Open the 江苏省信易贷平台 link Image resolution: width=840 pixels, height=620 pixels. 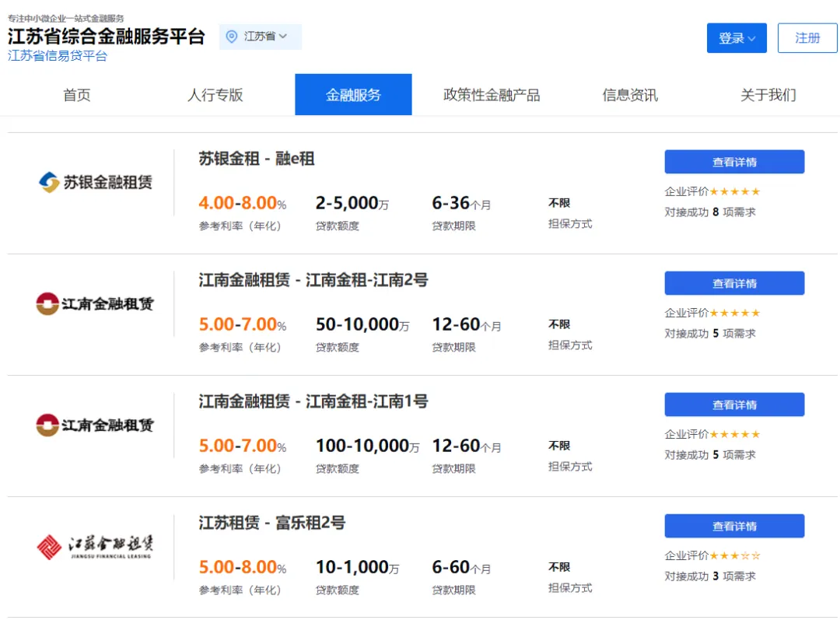tap(58, 56)
